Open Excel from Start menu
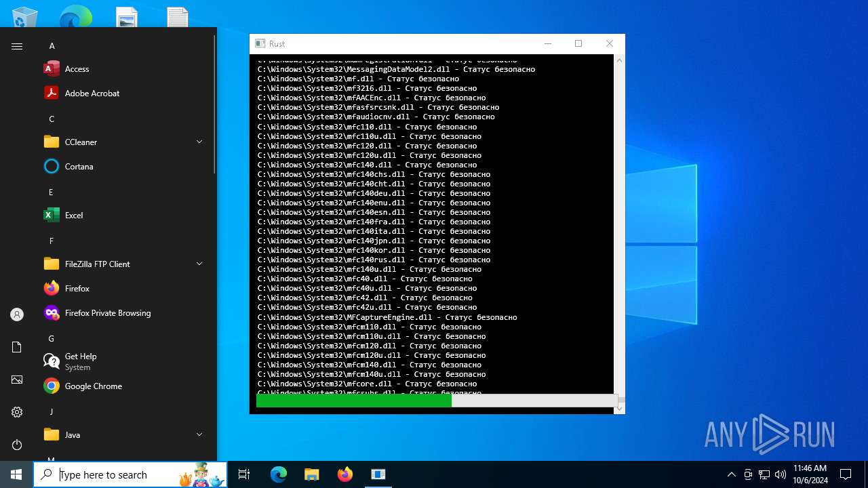 click(x=122, y=216)
